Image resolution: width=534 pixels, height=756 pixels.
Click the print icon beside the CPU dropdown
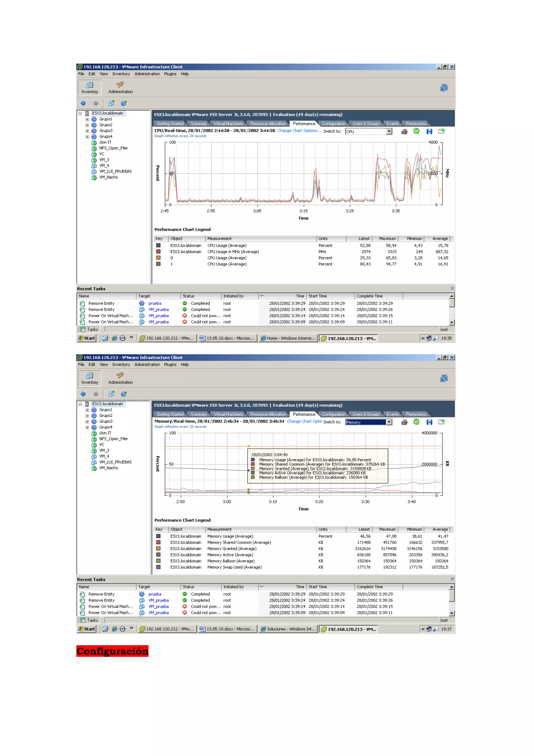404,132
